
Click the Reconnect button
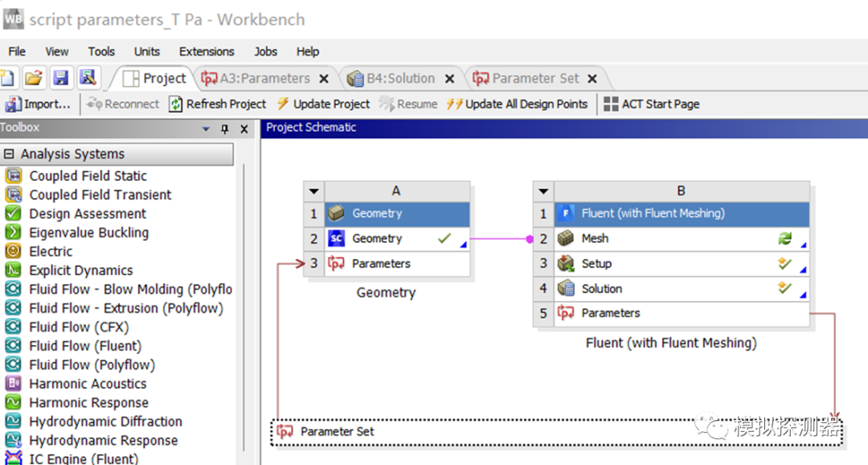pyautogui.click(x=123, y=104)
